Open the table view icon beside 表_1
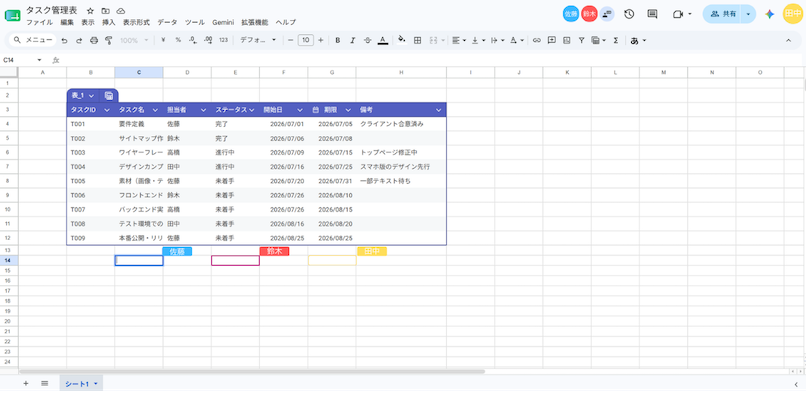The height and width of the screenshot is (403, 806). (x=109, y=96)
